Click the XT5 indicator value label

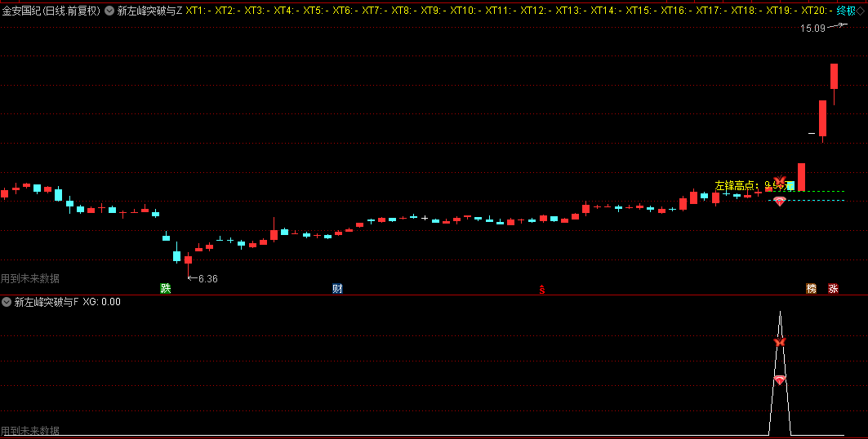tap(315, 11)
